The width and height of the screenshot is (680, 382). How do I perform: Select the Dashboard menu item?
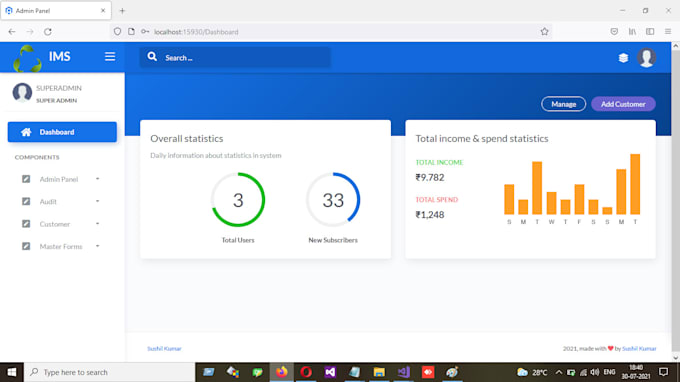coord(62,132)
